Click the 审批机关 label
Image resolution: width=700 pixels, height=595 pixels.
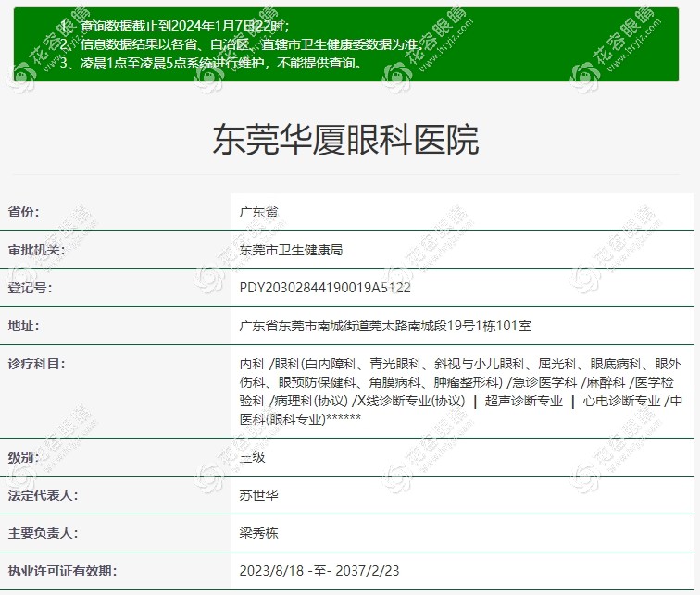click(x=37, y=250)
